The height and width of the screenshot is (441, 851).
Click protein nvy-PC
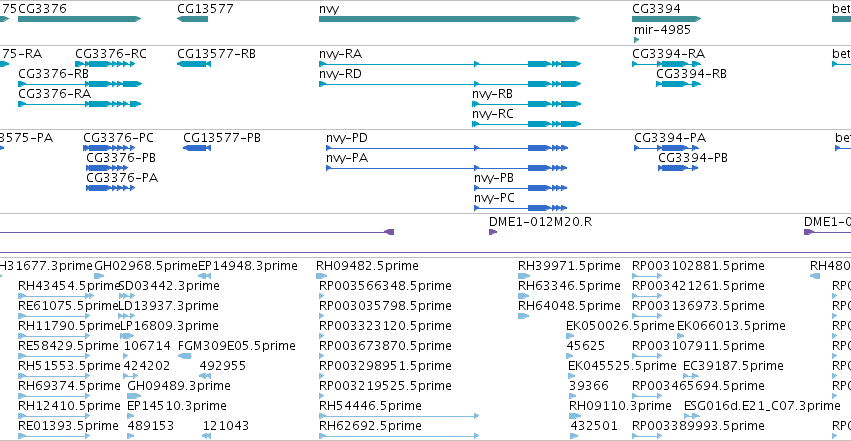coord(520,208)
